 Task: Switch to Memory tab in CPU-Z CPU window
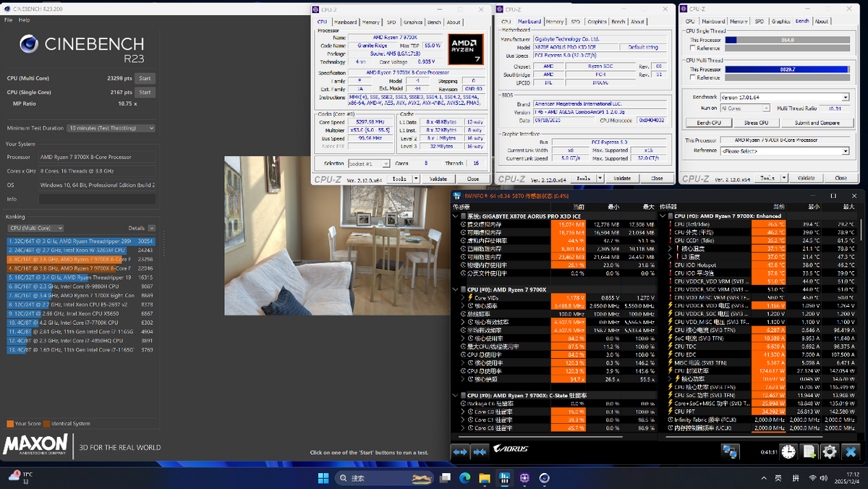[x=371, y=22]
